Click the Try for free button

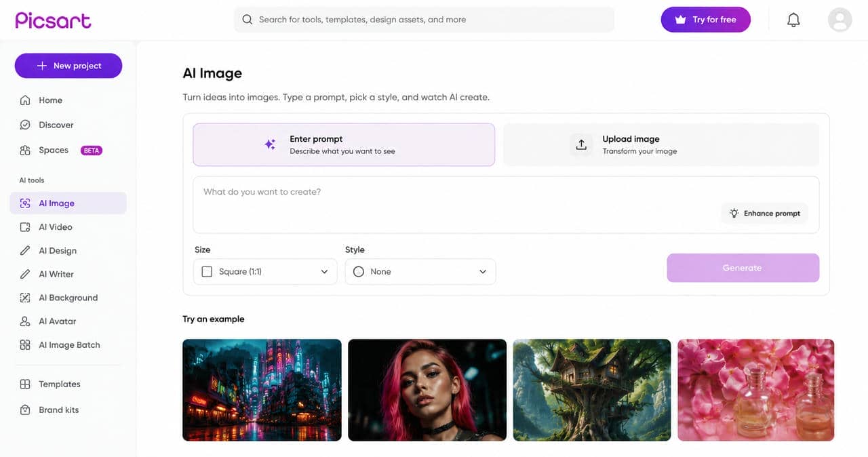pos(706,20)
